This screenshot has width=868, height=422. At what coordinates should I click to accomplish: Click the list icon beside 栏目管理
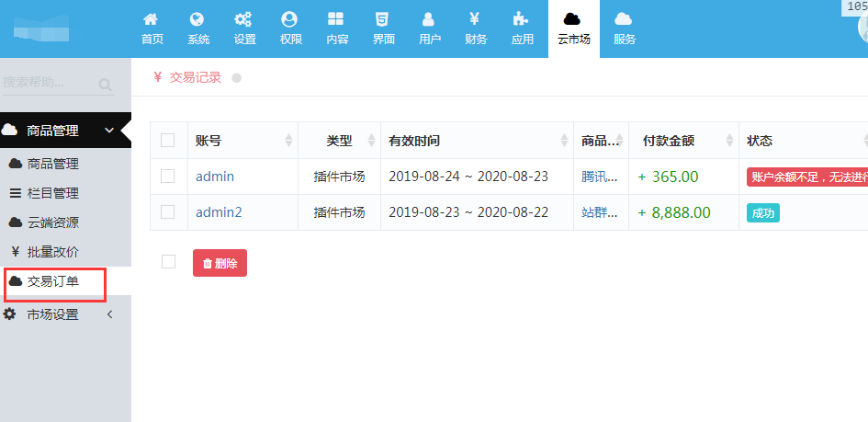coord(16,193)
